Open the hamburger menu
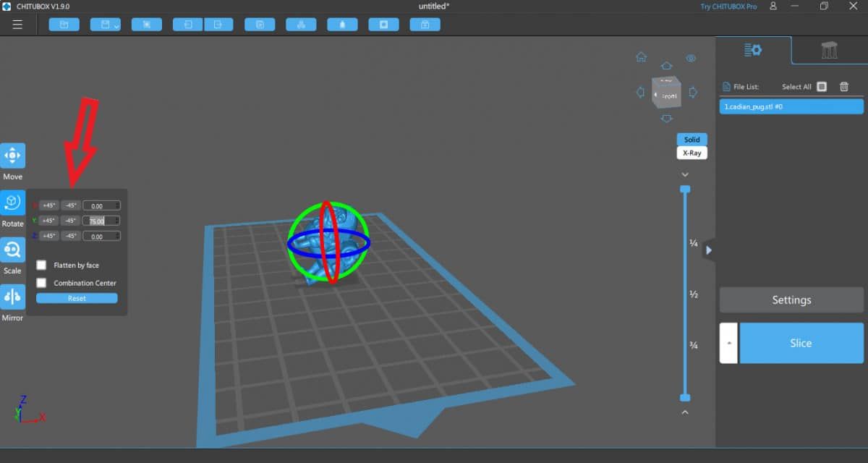Viewport: 868px width, 463px height. 18,24
